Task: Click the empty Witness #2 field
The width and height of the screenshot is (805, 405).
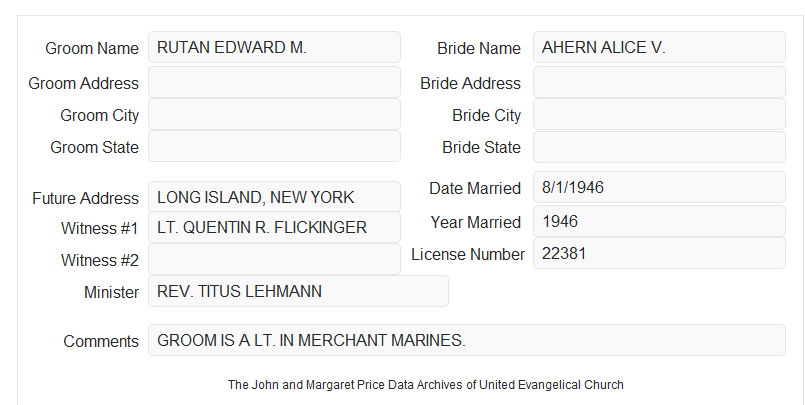Action: 274,259
